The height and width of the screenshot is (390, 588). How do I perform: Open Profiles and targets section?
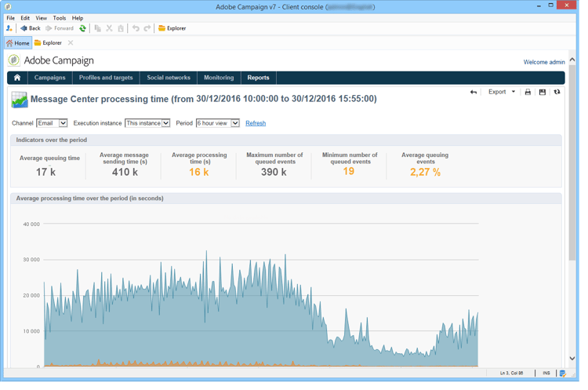pyautogui.click(x=106, y=78)
